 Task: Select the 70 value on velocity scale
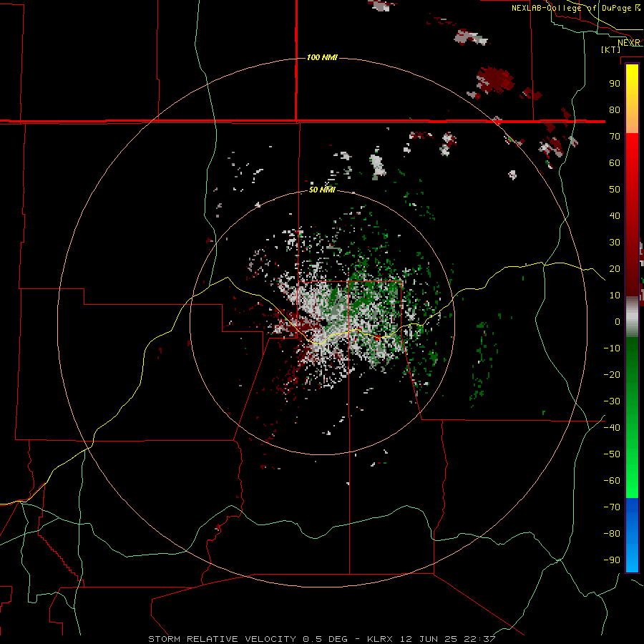click(x=615, y=137)
